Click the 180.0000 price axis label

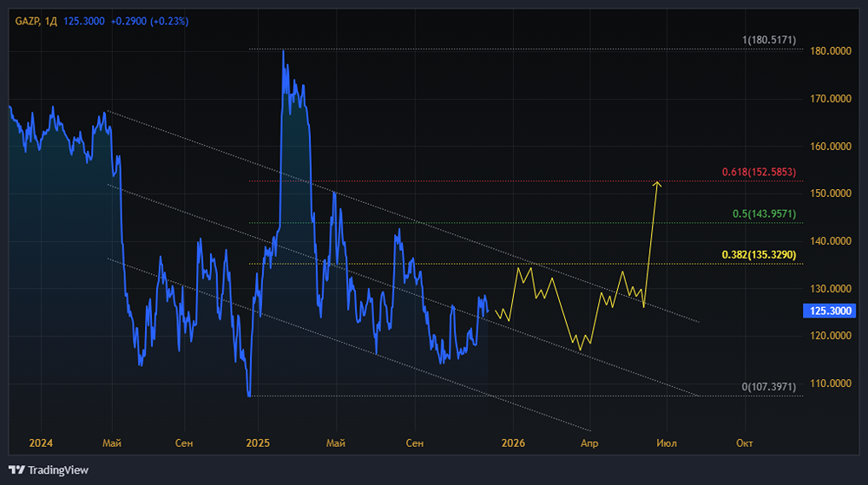(x=831, y=51)
